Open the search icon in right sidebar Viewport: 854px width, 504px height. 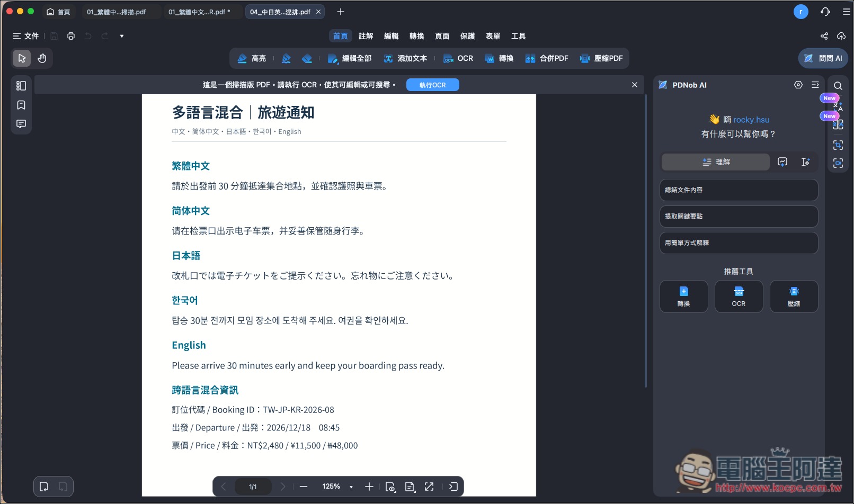pyautogui.click(x=838, y=86)
